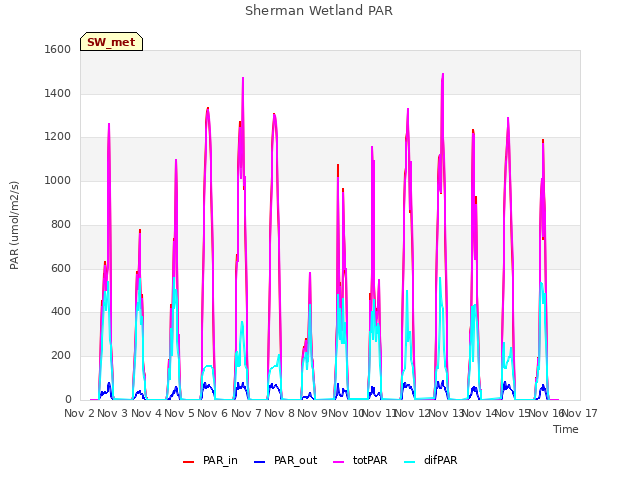Click the Nov 12 x-axis tick label
The width and height of the screenshot is (640, 480).
pyautogui.click(x=413, y=413)
